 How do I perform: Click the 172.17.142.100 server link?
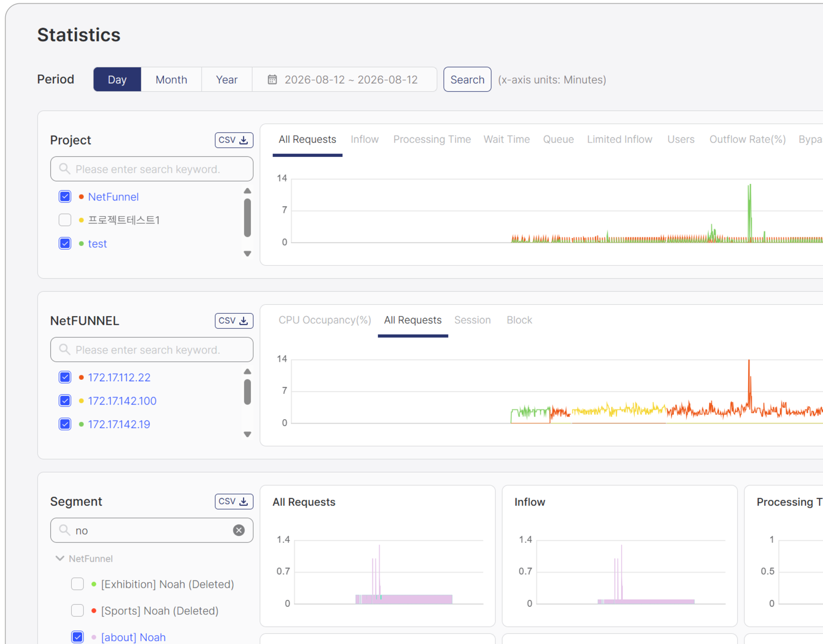(x=122, y=401)
